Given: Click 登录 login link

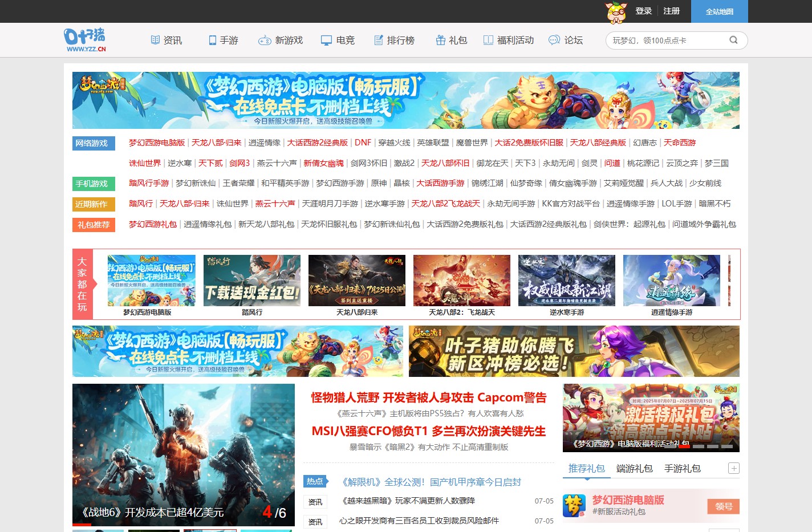Looking at the screenshot, I should click(644, 11).
